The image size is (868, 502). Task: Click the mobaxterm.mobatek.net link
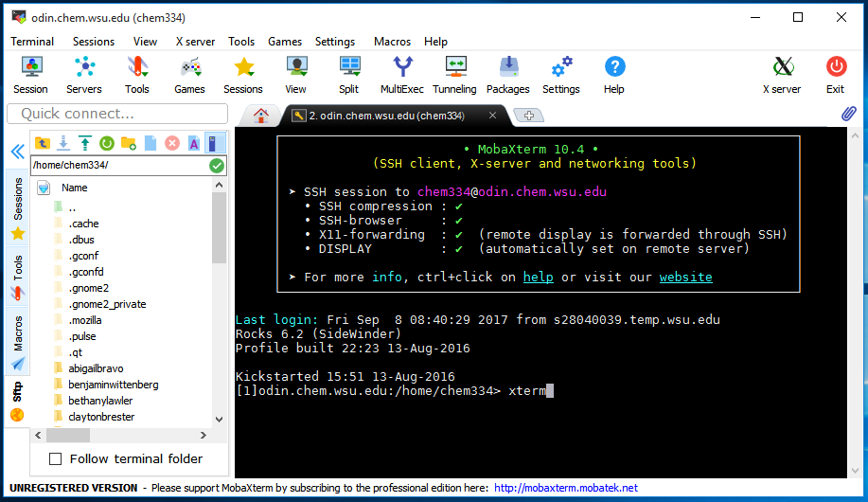pos(565,488)
